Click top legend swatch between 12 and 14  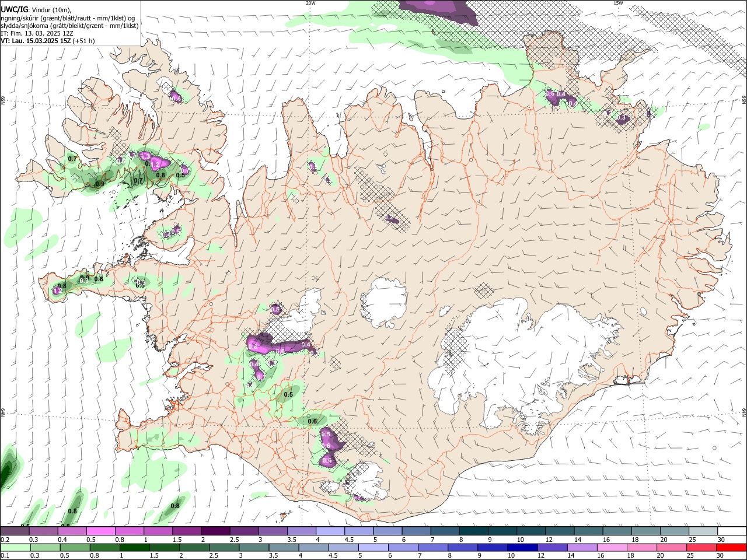pos(559,531)
